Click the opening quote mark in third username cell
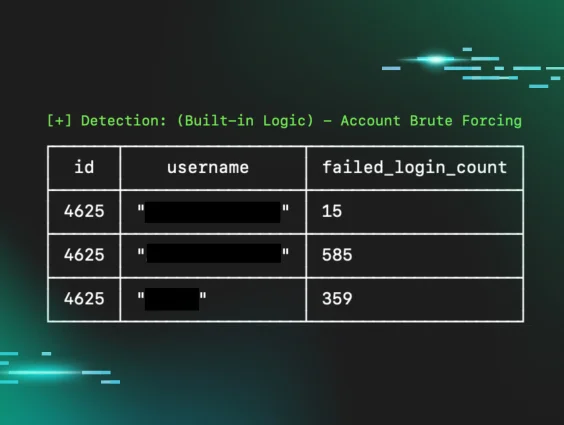564x425 pixels. click(x=141, y=296)
